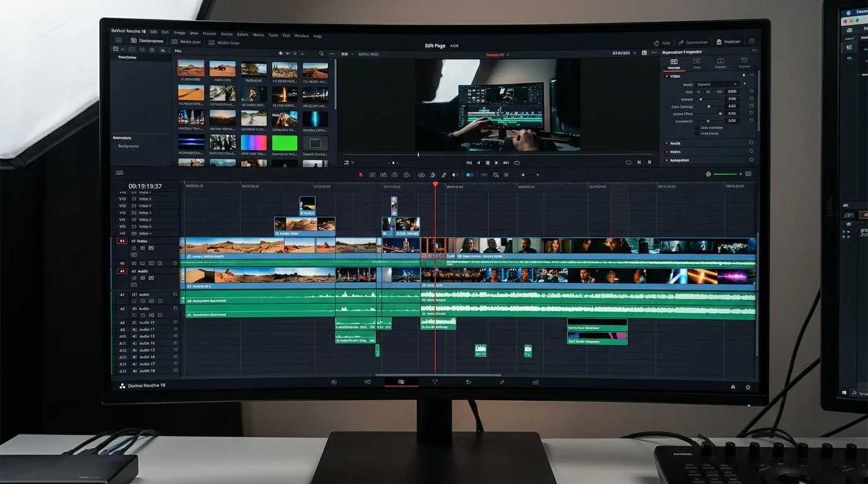Viewport: 868px width, 484px height.
Task: Open the highlighted Edit page icon in bottom bar
Action: coord(401,382)
